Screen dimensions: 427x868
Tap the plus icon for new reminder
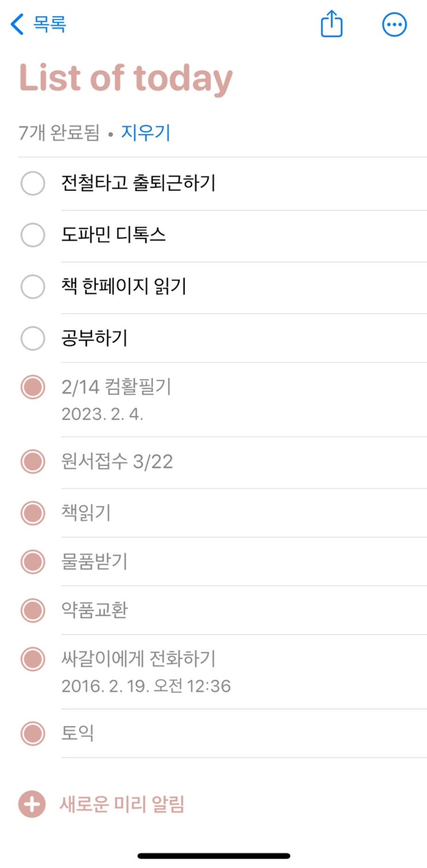pyautogui.click(x=32, y=804)
